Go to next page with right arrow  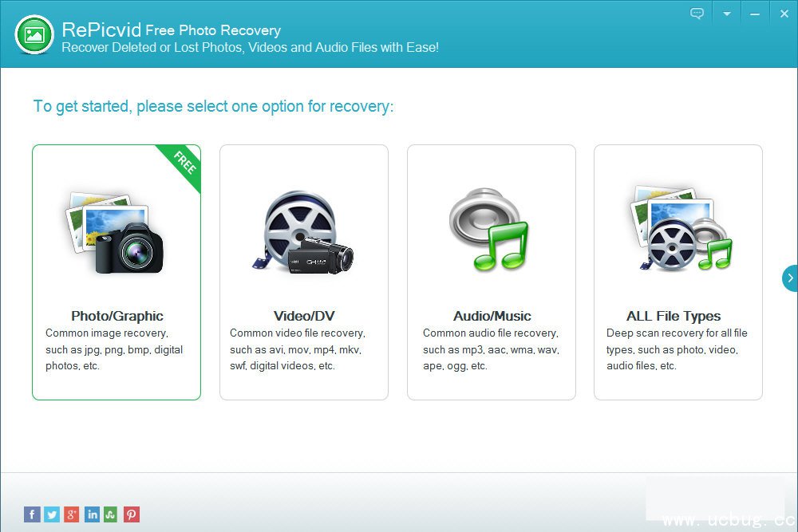click(x=790, y=278)
